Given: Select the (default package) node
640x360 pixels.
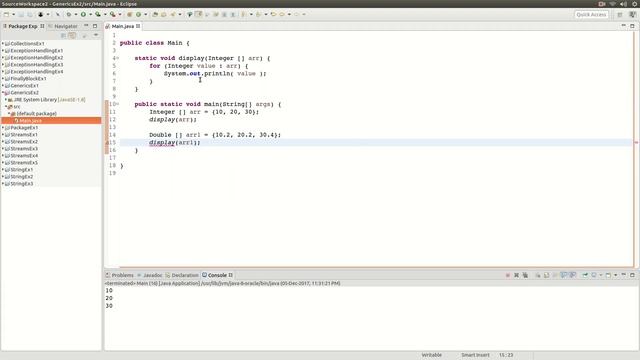Looking at the screenshot, I should click(36, 113).
